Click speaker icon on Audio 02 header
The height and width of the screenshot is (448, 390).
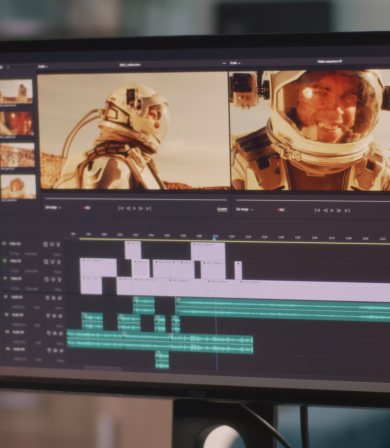[61, 316]
